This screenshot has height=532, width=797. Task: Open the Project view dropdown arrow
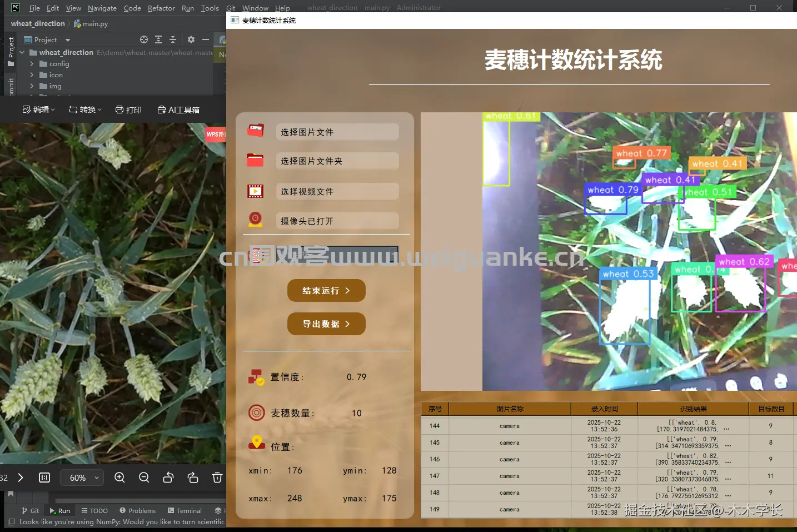[x=68, y=40]
